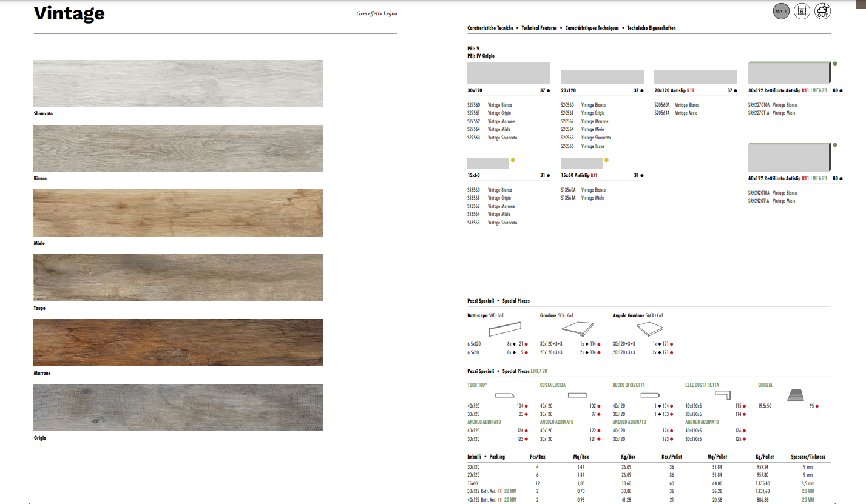
Task: Click the Technical Features heading
Action: tap(540, 29)
